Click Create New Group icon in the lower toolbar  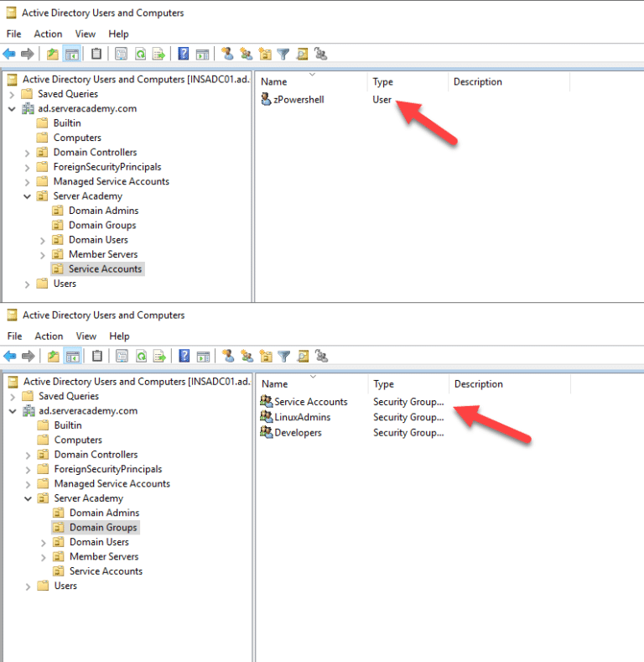click(247, 356)
